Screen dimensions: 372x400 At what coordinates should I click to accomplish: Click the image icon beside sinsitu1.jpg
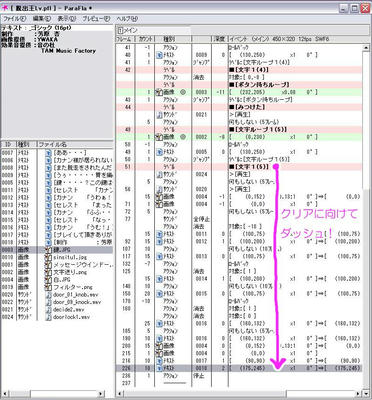click(x=48, y=257)
